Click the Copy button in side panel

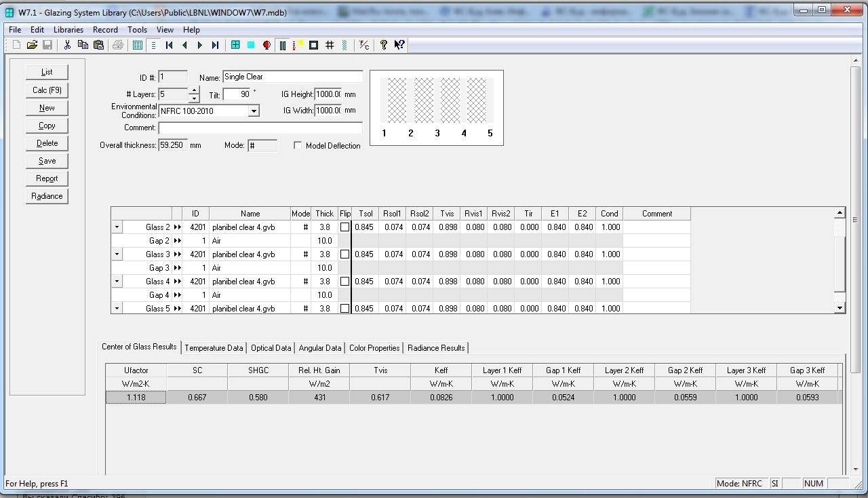point(47,126)
